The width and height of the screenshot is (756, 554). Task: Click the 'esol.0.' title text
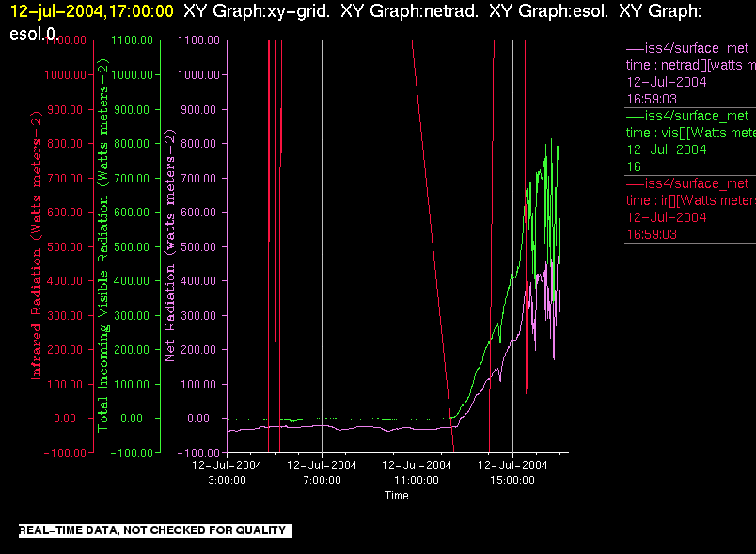tap(34, 34)
